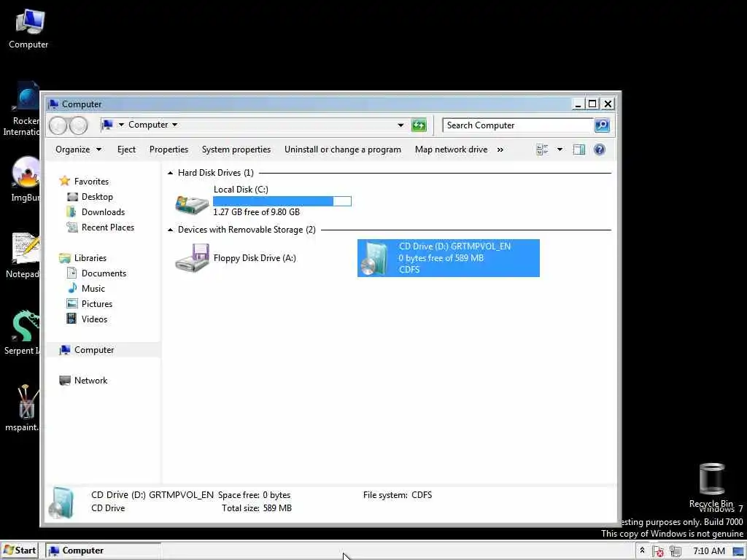Viewport: 747px width, 560px height.
Task: Click the 7:10 AM clock
Action: 709,551
